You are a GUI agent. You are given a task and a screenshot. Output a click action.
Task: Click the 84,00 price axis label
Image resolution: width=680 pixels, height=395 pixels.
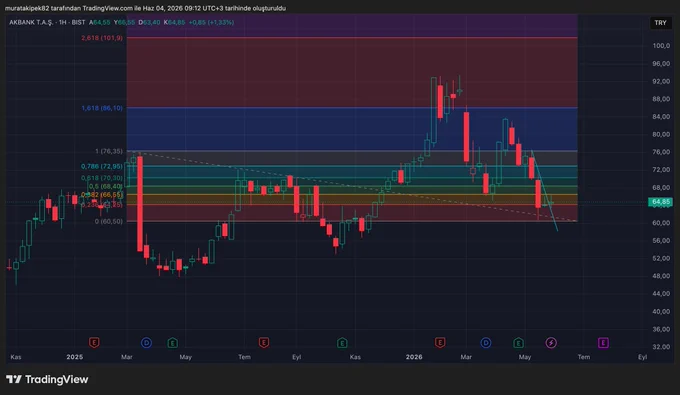(x=661, y=117)
